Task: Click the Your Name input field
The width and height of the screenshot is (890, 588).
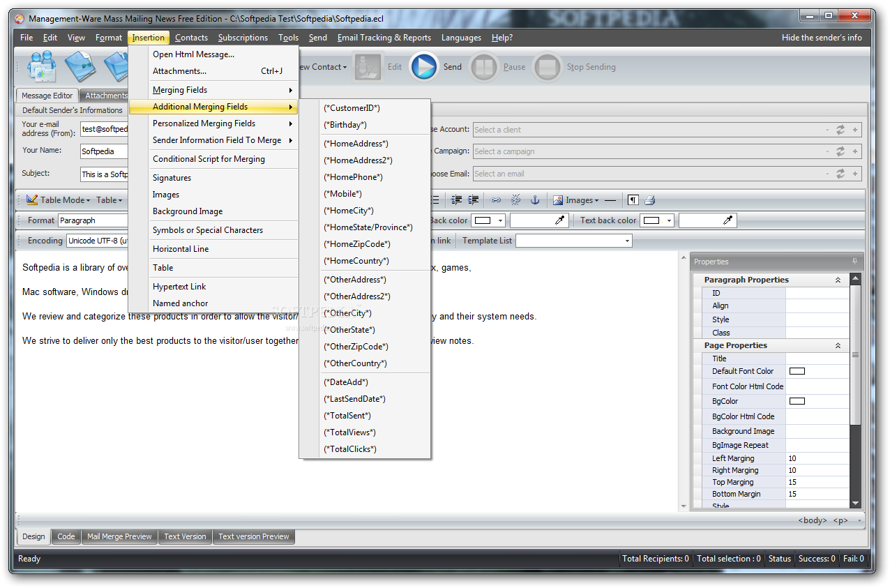Action: pyautogui.click(x=105, y=151)
